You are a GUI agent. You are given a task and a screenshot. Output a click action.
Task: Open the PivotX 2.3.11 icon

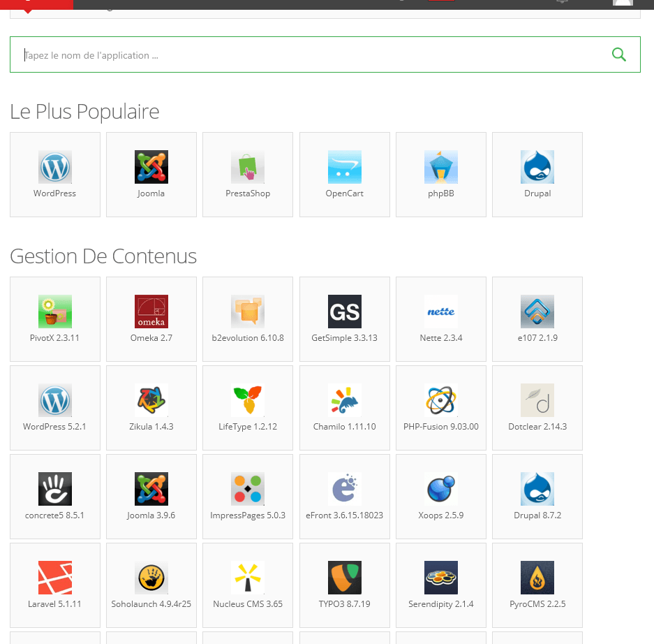[x=55, y=312]
